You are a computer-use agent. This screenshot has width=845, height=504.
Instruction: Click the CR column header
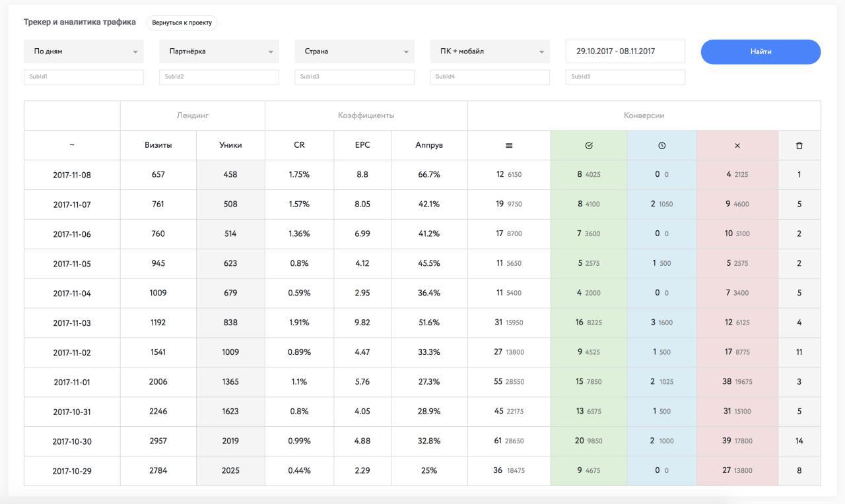pyautogui.click(x=299, y=145)
